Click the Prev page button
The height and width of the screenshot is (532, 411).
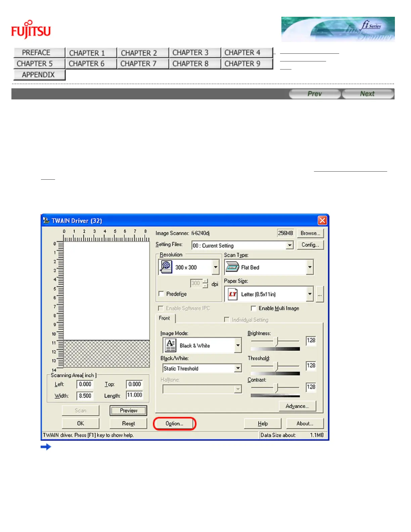[315, 94]
